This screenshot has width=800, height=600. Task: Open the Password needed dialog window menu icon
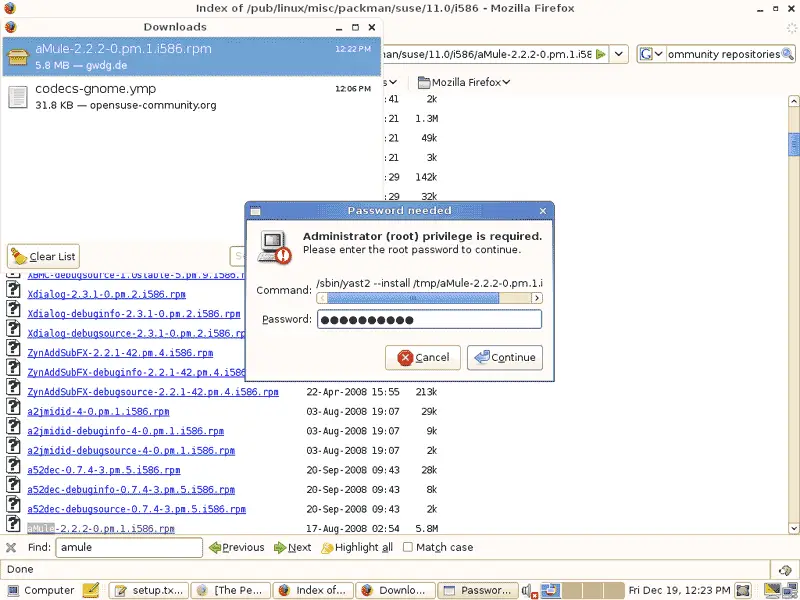click(256, 211)
